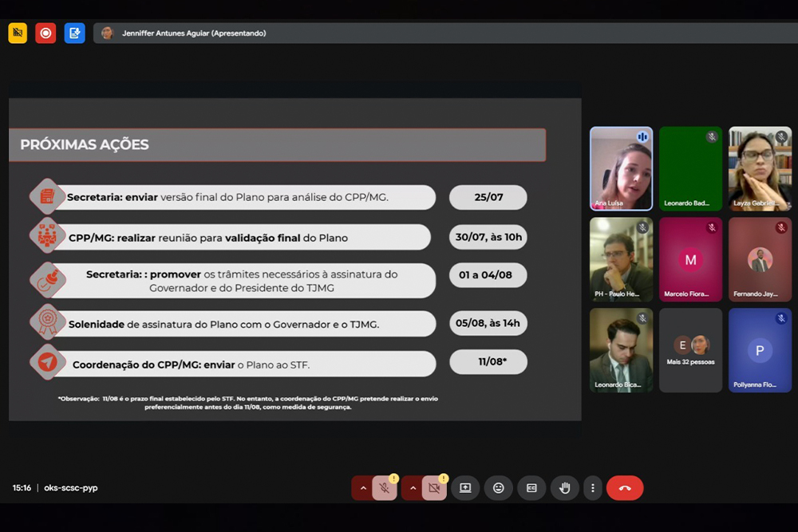Click Pollyanna Flo's participant tile

pos(760,350)
